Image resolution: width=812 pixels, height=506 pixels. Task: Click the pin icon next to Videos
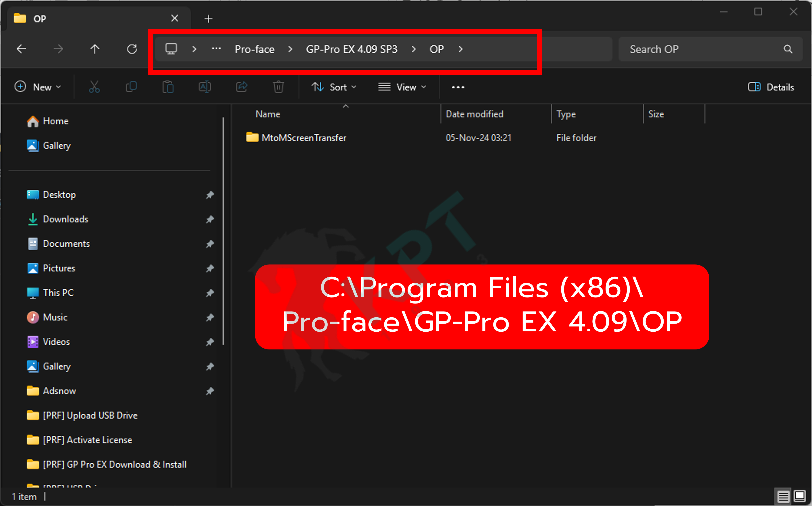pyautogui.click(x=210, y=342)
